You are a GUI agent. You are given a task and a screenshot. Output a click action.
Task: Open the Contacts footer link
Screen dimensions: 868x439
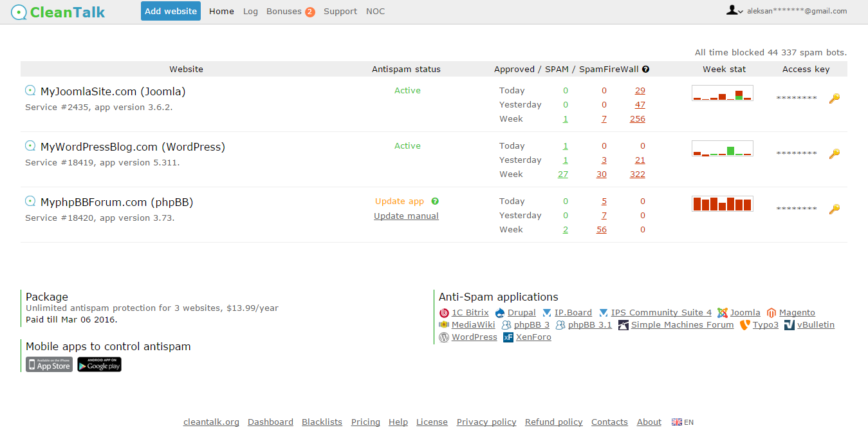point(609,422)
